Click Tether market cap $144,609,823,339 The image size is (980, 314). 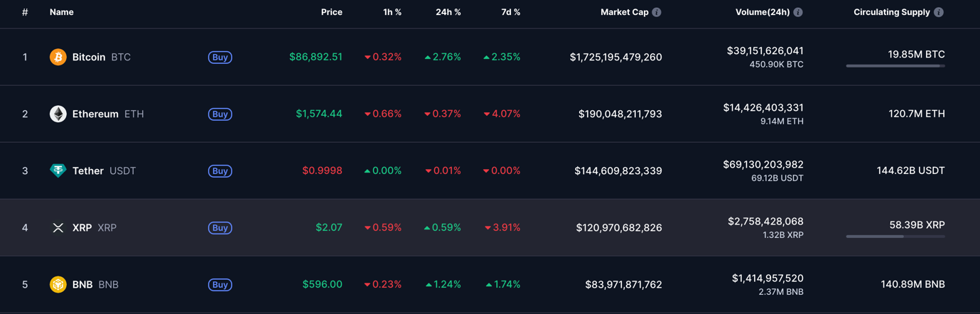click(618, 170)
